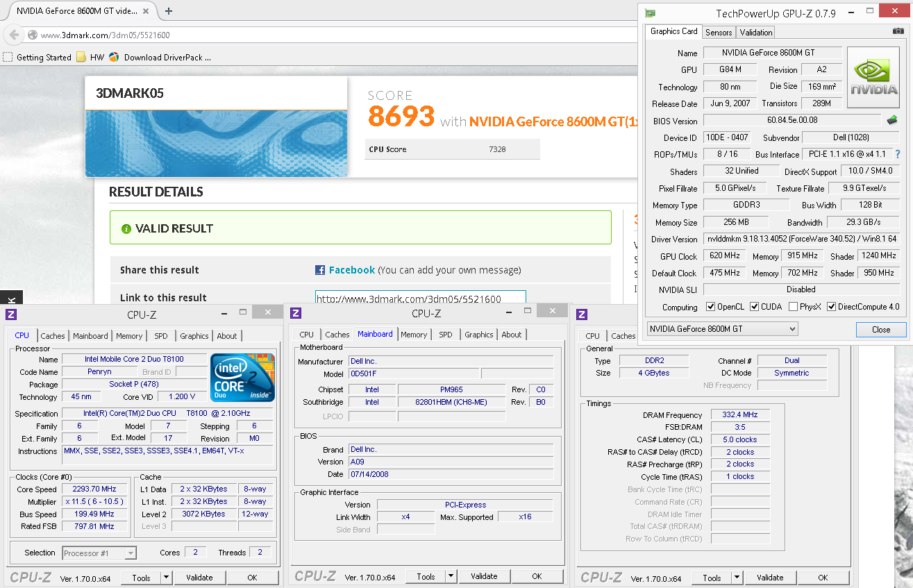Click Validate in the CPU window
The image size is (913, 588).
[x=199, y=577]
